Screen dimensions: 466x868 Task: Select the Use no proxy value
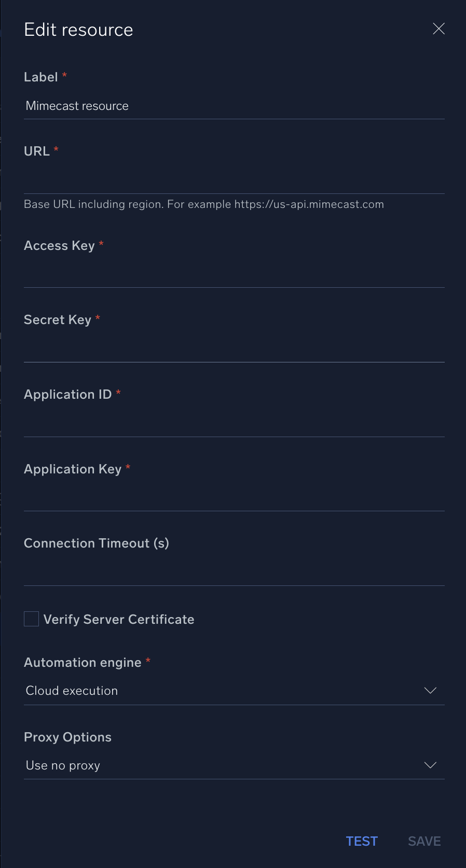point(62,765)
